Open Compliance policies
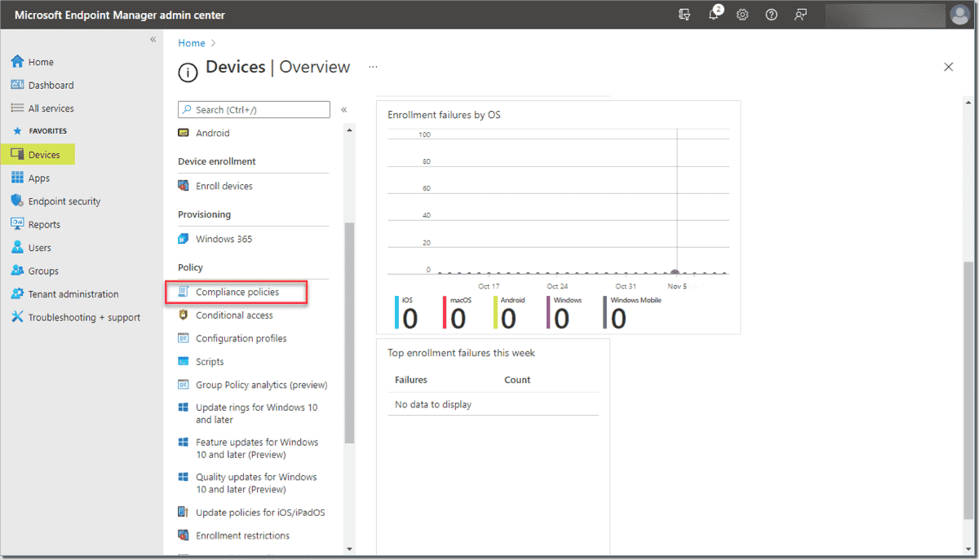979x560 pixels. coord(237,292)
